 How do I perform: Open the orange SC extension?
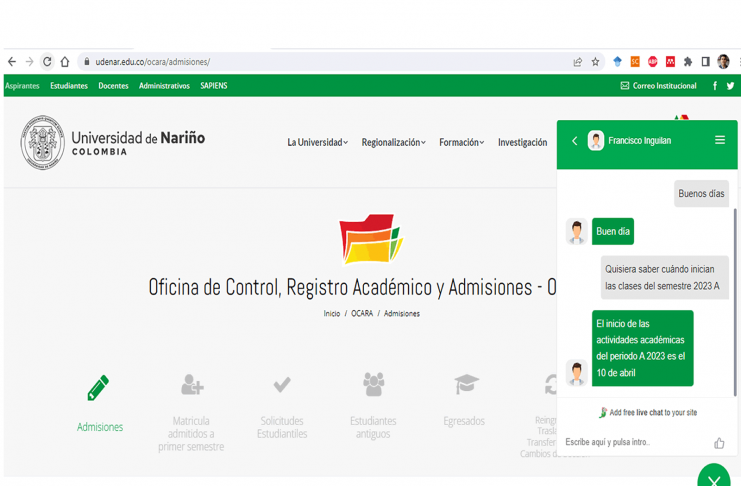coord(635,61)
